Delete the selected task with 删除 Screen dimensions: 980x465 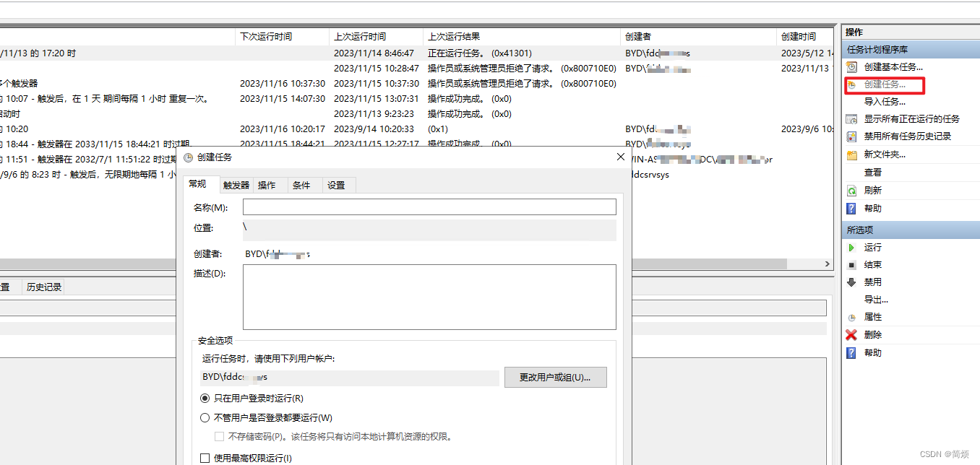[873, 335]
